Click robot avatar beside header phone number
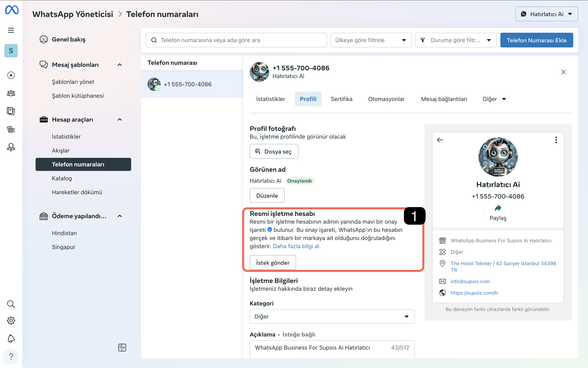 pyautogui.click(x=259, y=72)
